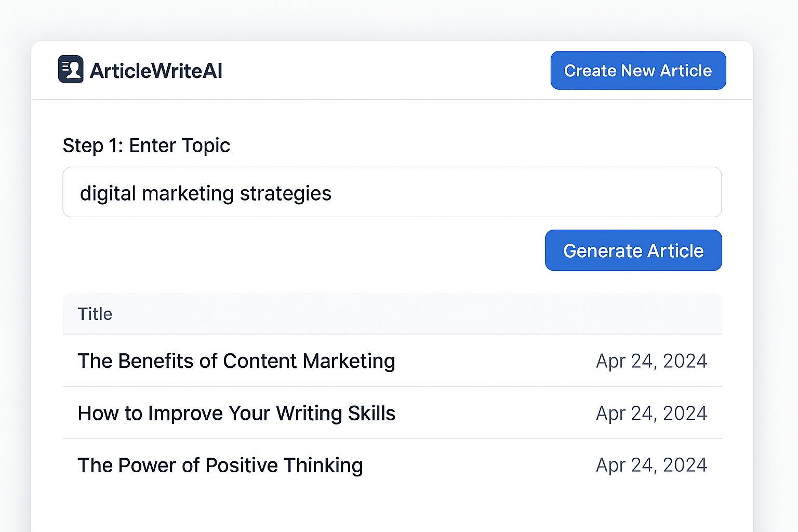Click the ArticleWriteAI brand name text
The image size is (798, 532).
click(x=156, y=71)
